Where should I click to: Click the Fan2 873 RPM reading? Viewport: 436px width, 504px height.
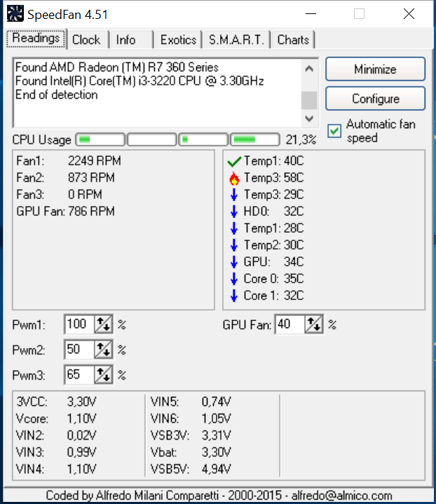66,178
